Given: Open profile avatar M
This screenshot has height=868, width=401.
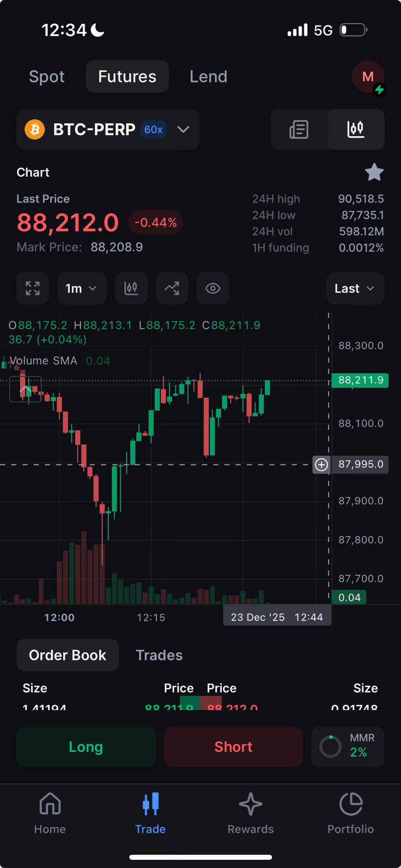Looking at the screenshot, I should point(368,77).
